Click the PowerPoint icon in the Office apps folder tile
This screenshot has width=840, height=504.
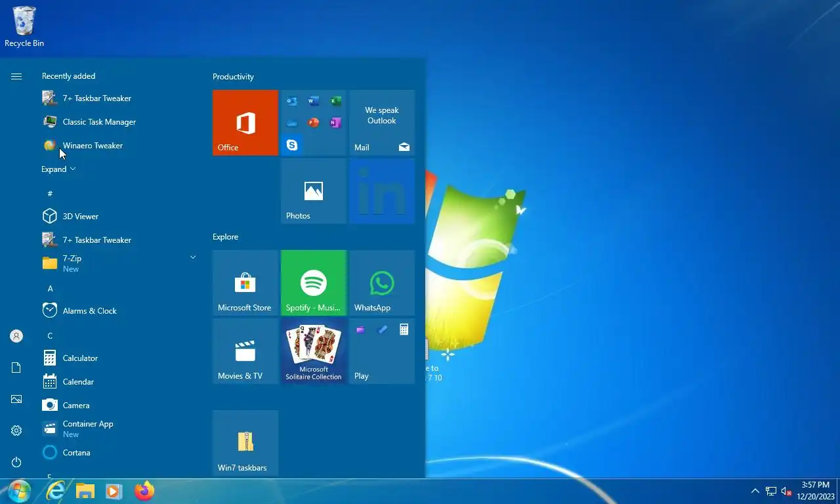pos(314,123)
